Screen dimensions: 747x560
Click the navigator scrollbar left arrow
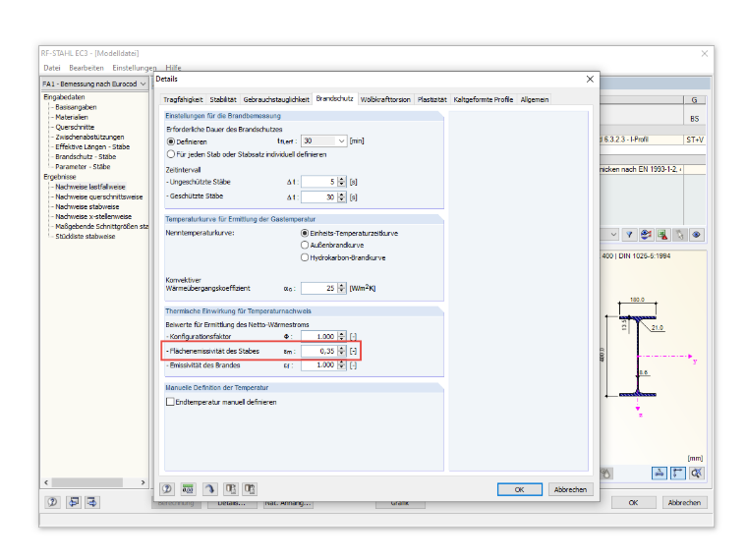(x=46, y=482)
